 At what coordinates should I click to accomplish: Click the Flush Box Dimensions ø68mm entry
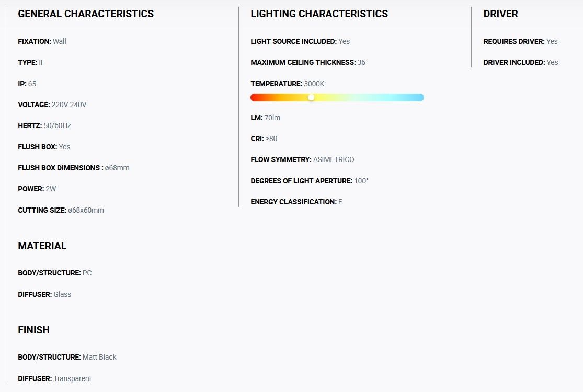(x=74, y=168)
